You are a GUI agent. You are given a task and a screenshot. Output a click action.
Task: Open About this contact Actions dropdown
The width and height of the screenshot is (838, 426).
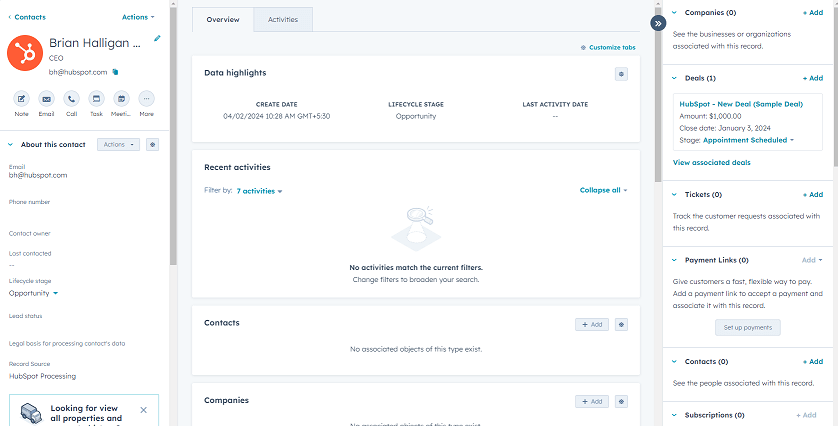tap(118, 144)
